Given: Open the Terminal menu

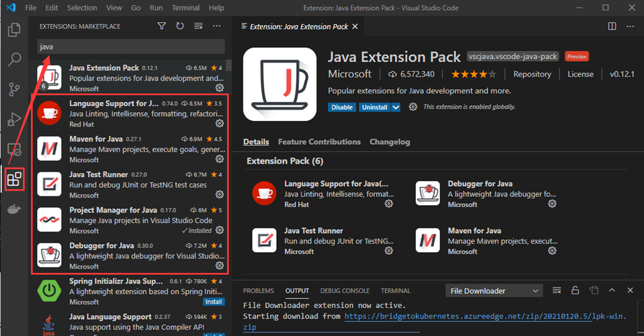Looking at the screenshot, I should click(x=186, y=8).
